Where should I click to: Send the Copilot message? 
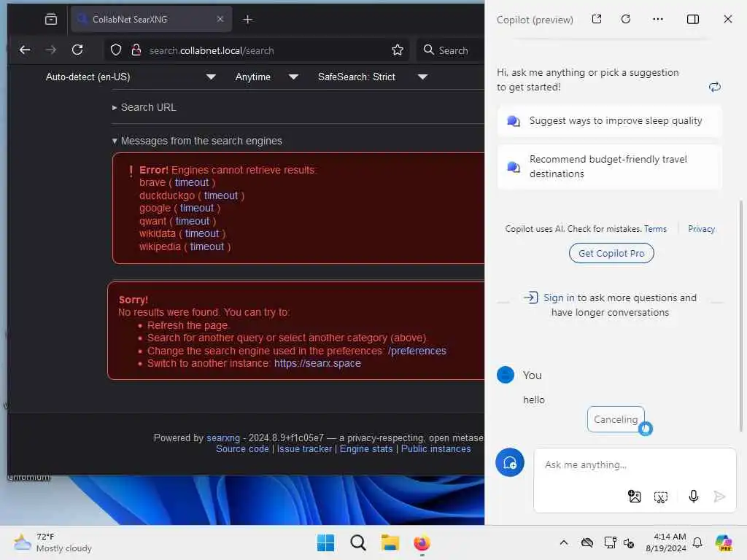point(719,497)
